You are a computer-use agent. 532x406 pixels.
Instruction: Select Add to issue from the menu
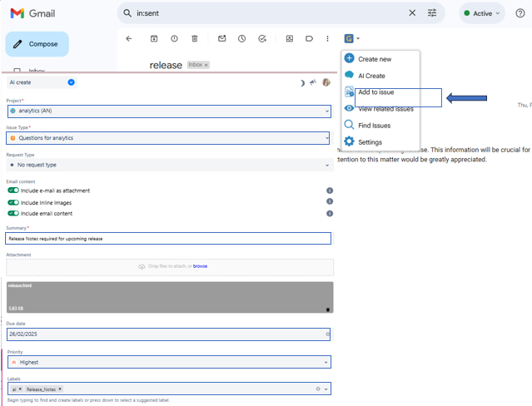[x=375, y=92]
